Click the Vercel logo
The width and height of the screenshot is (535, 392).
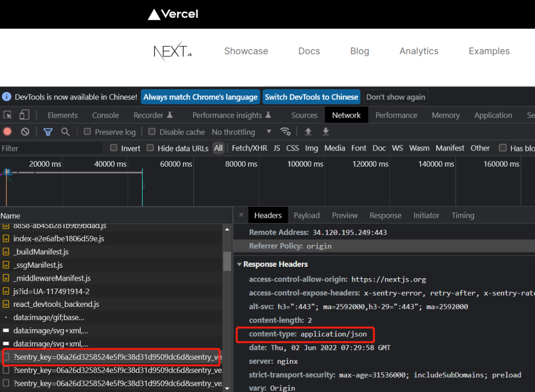(x=173, y=14)
